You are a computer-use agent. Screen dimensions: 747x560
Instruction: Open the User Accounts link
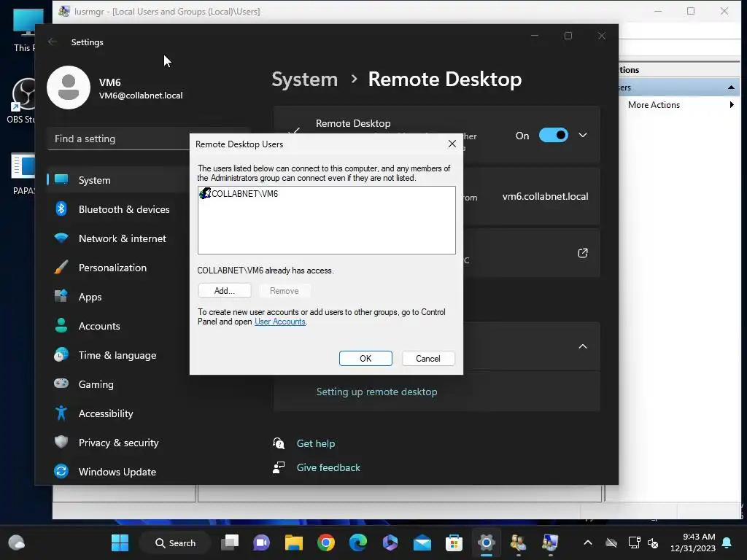pyautogui.click(x=279, y=322)
